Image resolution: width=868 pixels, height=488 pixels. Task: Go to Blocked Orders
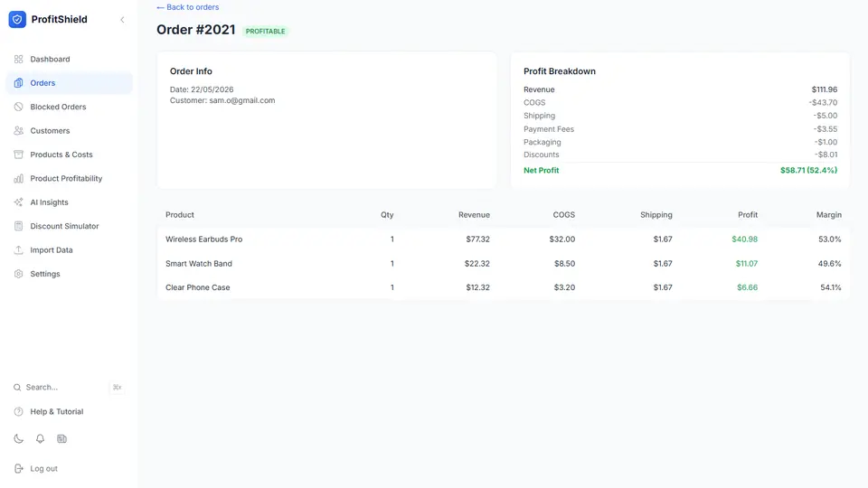click(70, 107)
